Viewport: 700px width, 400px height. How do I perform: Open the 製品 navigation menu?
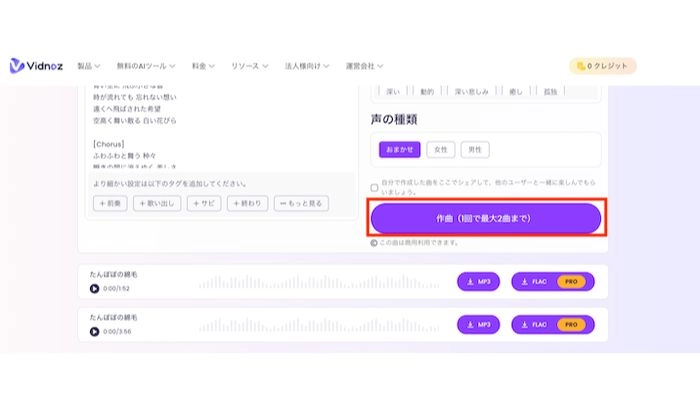[88, 66]
